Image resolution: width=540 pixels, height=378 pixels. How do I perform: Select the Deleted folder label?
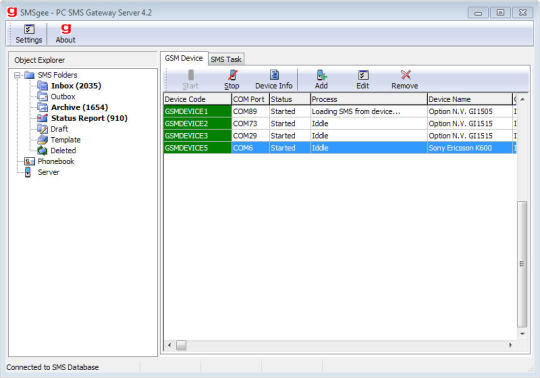point(63,150)
